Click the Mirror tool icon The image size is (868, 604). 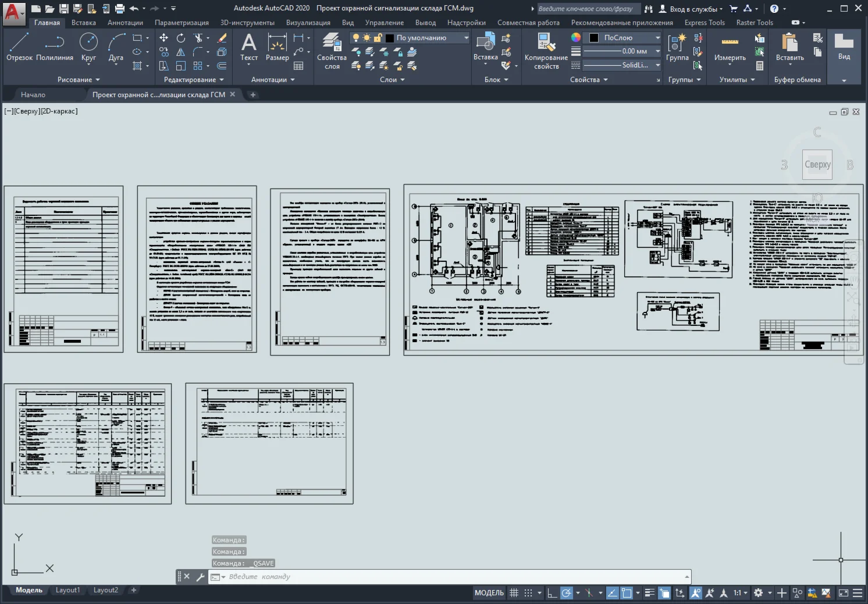point(181,52)
